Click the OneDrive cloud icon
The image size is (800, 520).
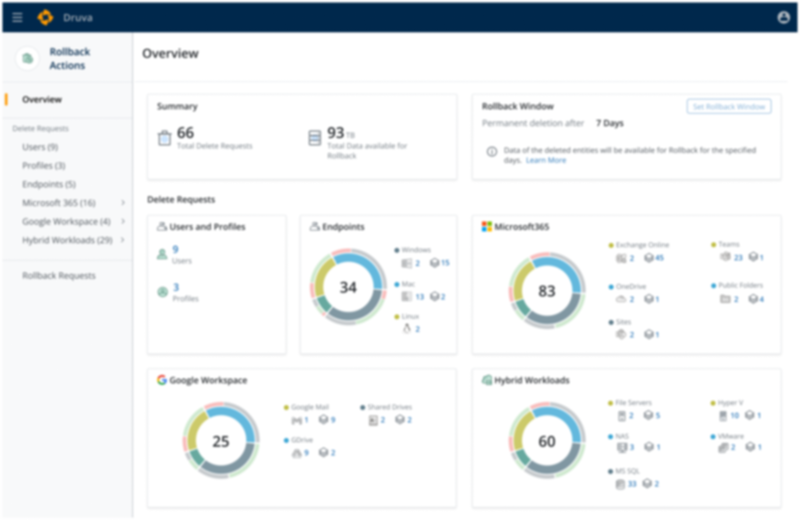coord(621,299)
